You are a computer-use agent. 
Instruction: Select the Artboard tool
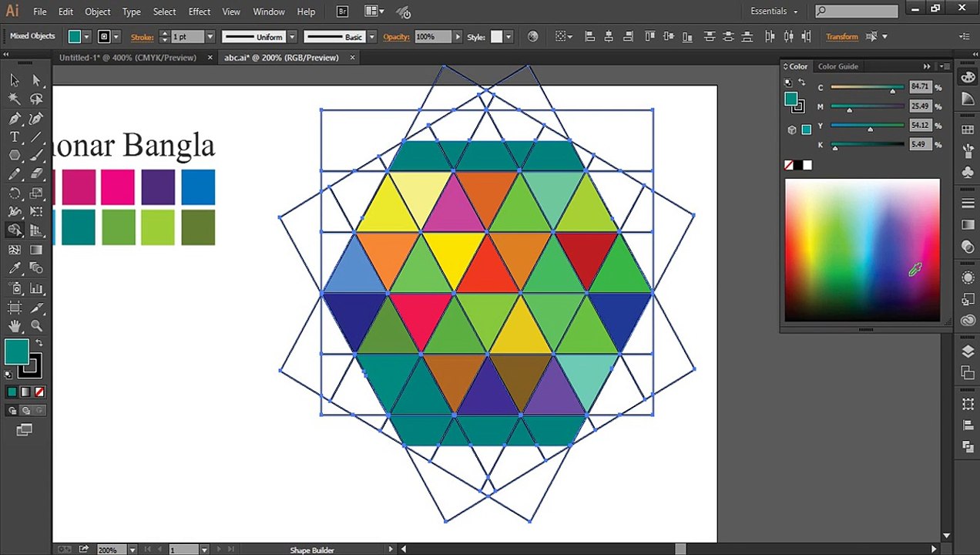pyautogui.click(x=15, y=307)
